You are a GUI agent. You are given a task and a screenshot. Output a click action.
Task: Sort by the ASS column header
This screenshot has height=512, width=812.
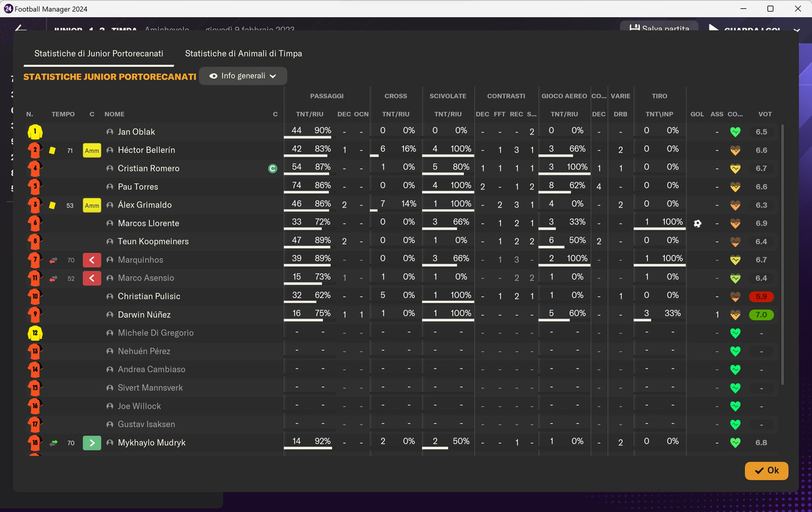pyautogui.click(x=717, y=114)
